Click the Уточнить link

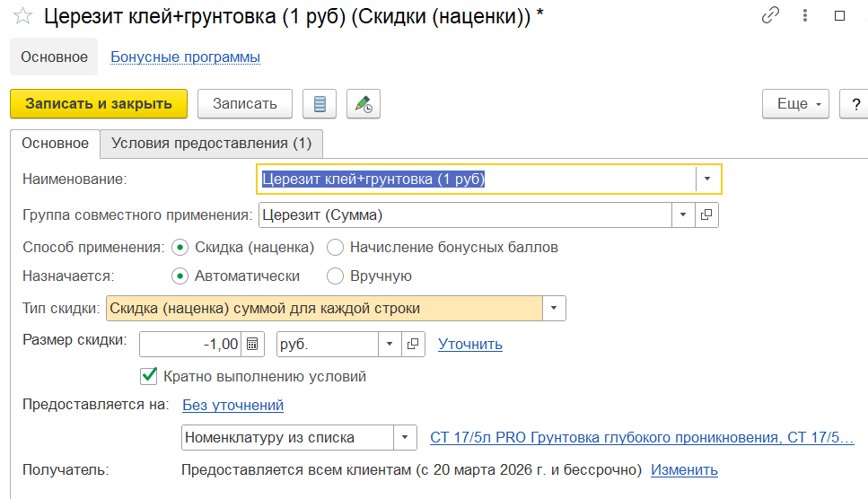tap(469, 344)
